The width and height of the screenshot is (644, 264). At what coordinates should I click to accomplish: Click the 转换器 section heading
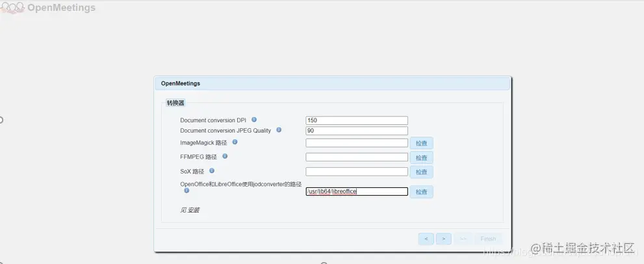[x=175, y=103]
